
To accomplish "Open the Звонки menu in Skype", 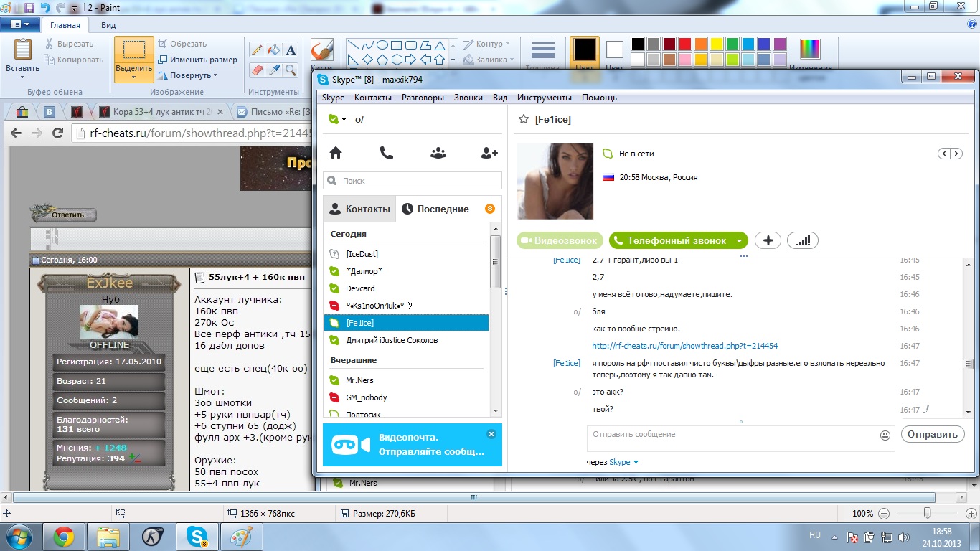I will click(468, 98).
